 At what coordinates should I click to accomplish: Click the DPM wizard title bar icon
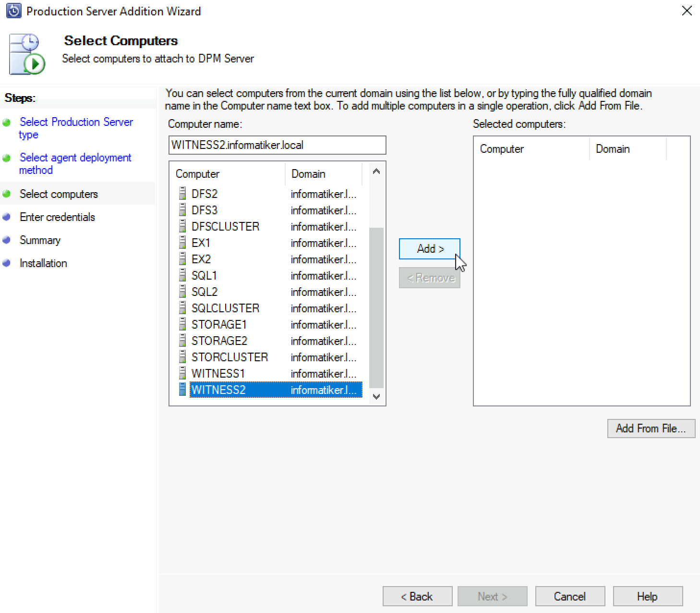click(x=14, y=11)
